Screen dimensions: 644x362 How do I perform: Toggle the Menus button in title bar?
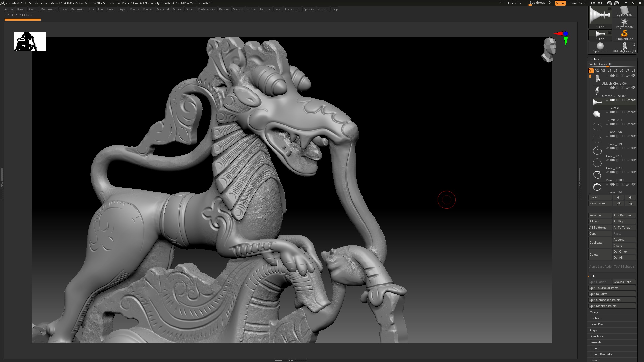[x=560, y=3]
